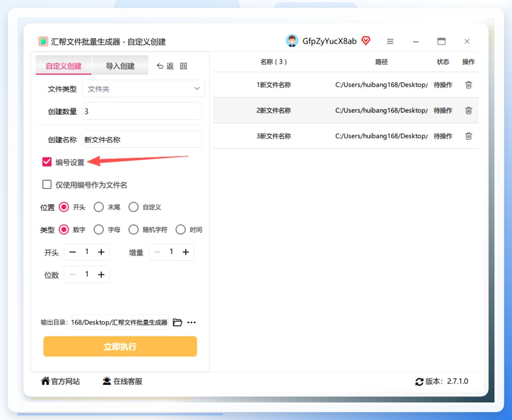
Task: Open 官方网站 official website link
Action: tap(61, 381)
